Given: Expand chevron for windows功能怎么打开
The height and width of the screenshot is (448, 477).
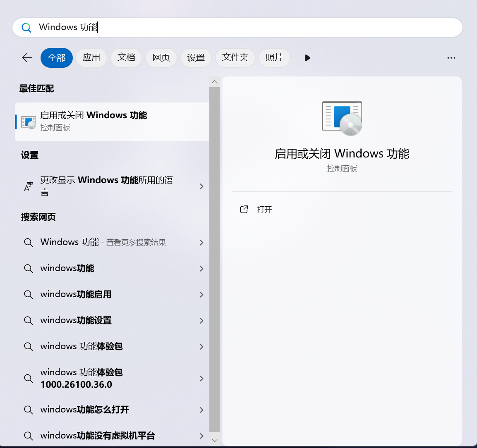Looking at the screenshot, I should tap(201, 410).
